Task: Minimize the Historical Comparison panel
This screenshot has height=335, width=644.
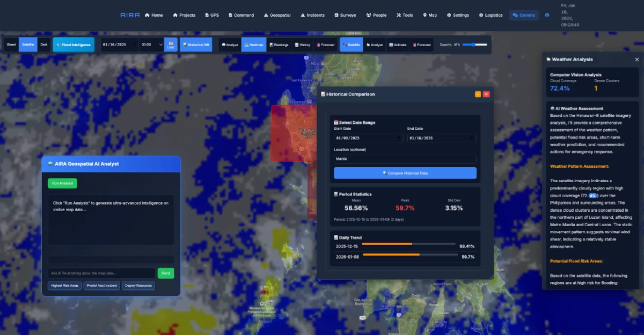Action: click(478, 94)
